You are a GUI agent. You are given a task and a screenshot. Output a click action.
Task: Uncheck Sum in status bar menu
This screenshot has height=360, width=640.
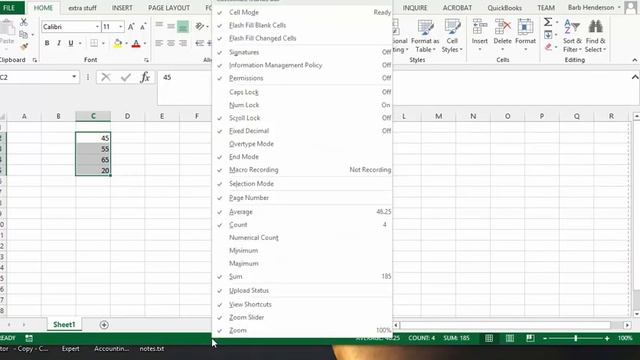click(x=302, y=277)
